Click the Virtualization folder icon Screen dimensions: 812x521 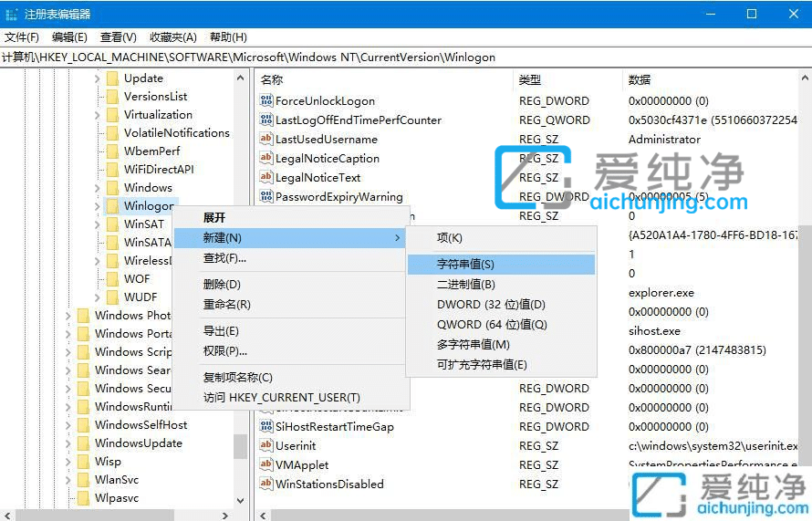pos(112,114)
